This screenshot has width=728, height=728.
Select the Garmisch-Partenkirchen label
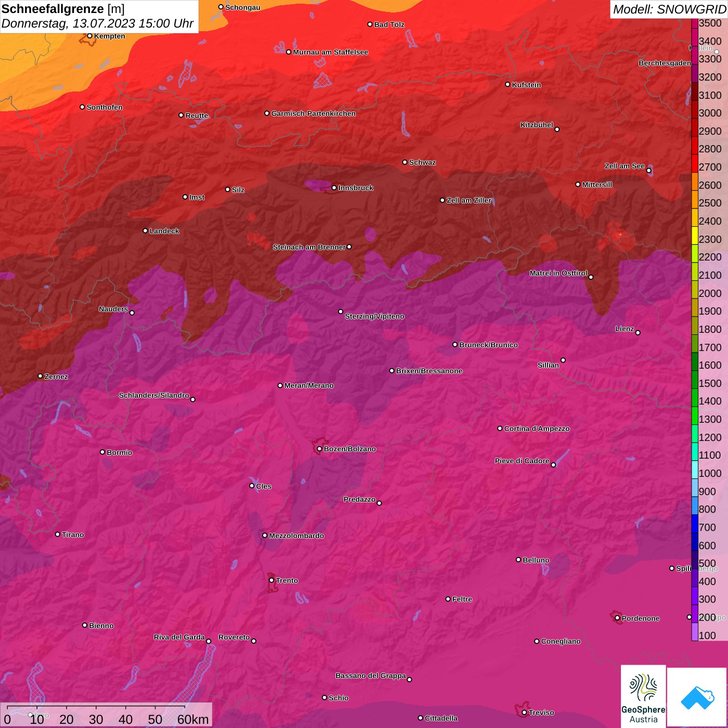pyautogui.click(x=314, y=113)
